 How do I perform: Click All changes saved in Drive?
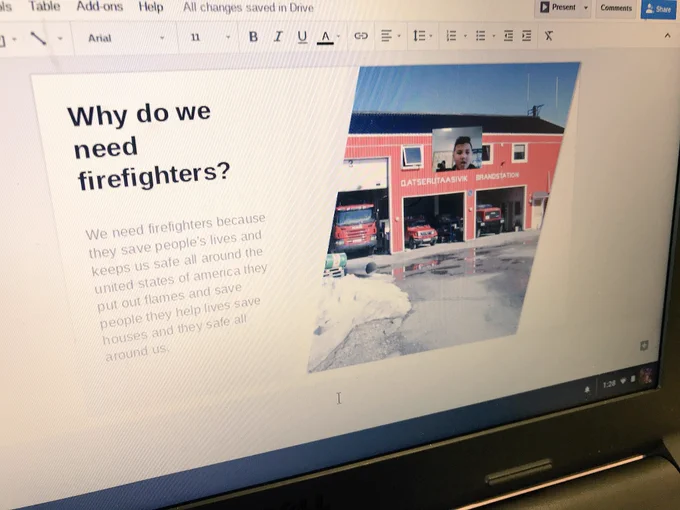(248, 7)
